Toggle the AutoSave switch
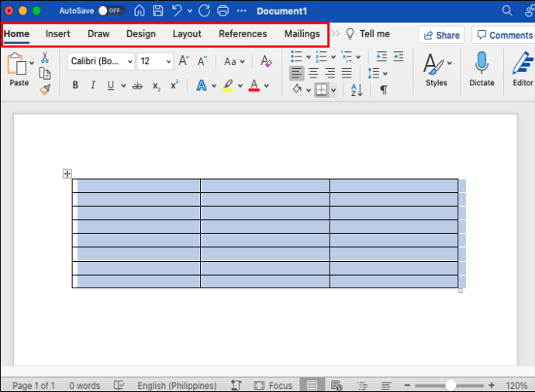Screen dimensions: 535x392 click(112, 11)
